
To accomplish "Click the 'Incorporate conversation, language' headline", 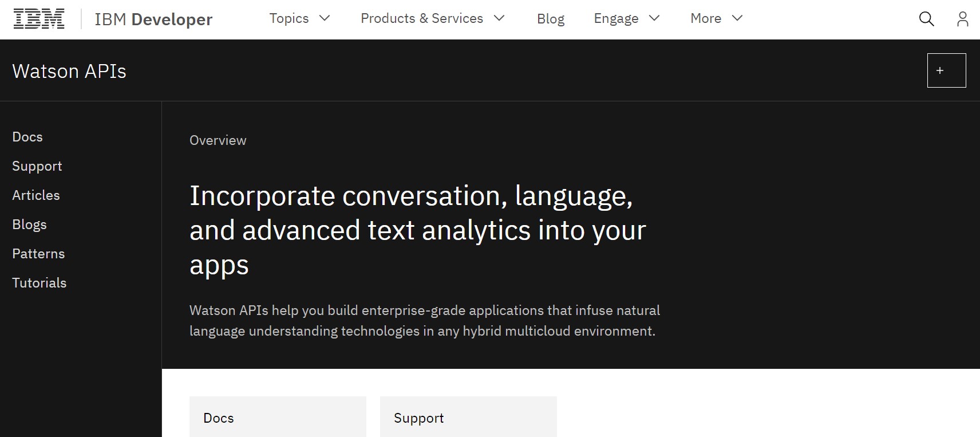I will coord(418,230).
